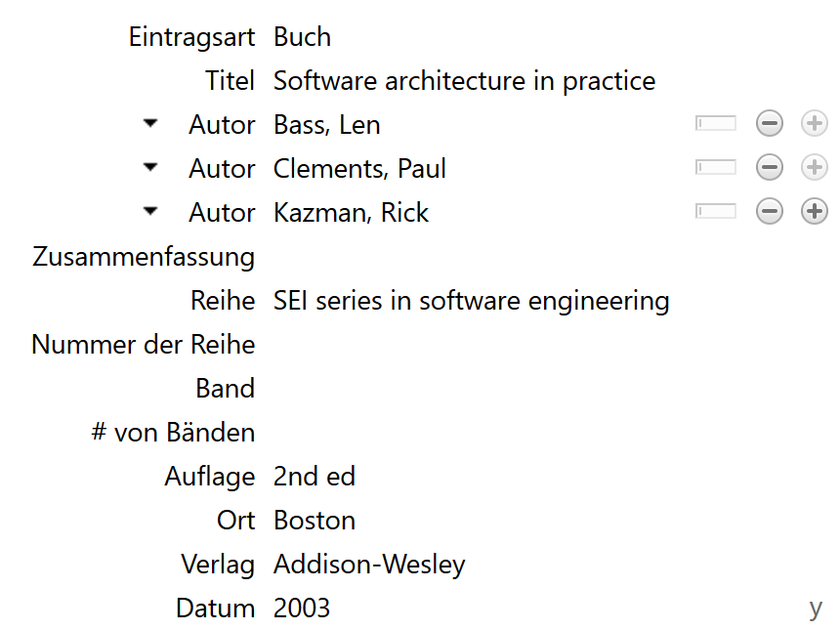The width and height of the screenshot is (840, 630).
Task: Click the Datum value 2003
Action: point(302,609)
